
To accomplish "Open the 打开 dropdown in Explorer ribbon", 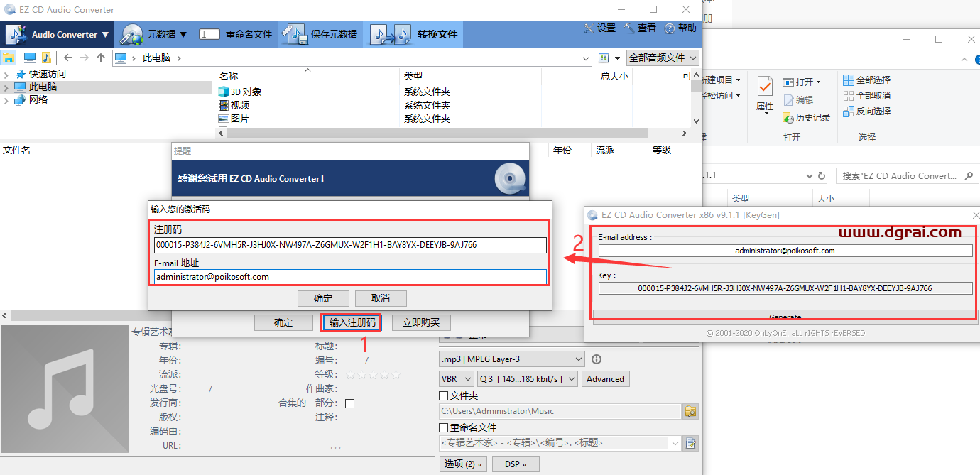I will pyautogui.click(x=802, y=82).
